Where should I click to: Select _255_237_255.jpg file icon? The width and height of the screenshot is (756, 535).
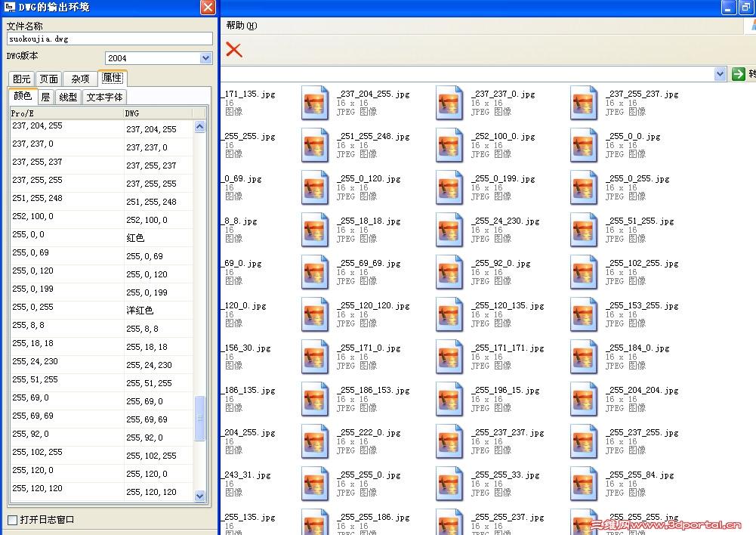point(584,441)
